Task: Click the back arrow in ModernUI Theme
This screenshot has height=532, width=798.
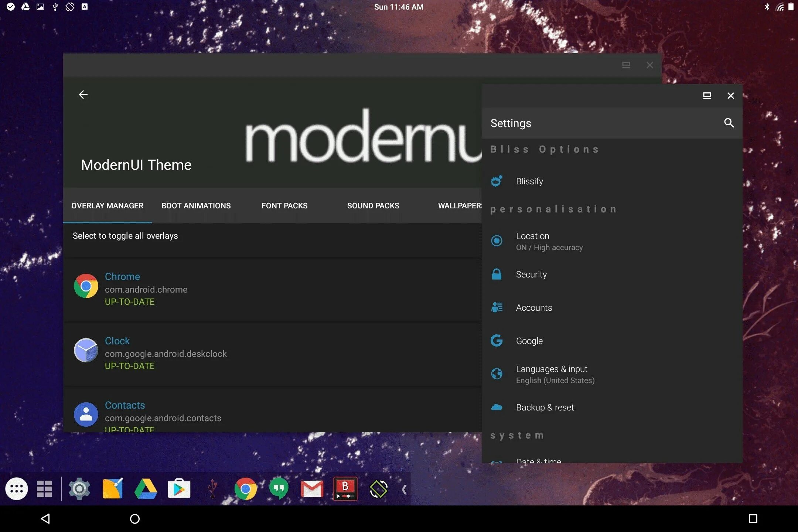Action: [x=83, y=95]
